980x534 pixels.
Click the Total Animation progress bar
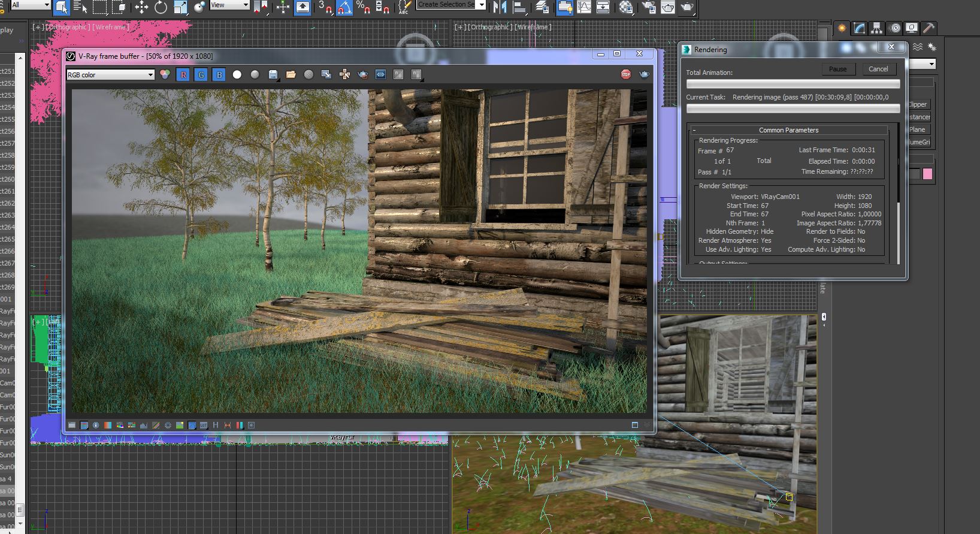click(x=793, y=84)
